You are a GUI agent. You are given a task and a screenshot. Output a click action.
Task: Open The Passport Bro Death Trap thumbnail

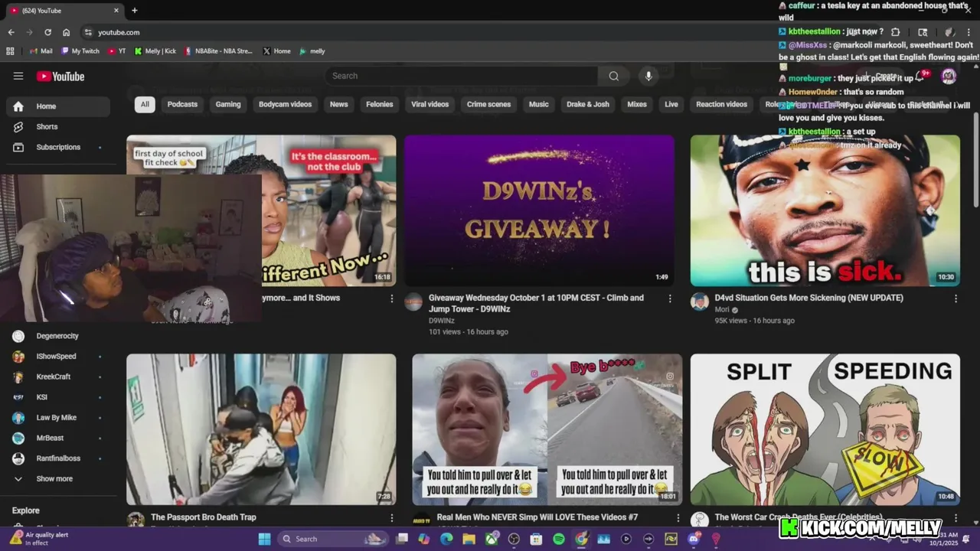[x=261, y=429]
